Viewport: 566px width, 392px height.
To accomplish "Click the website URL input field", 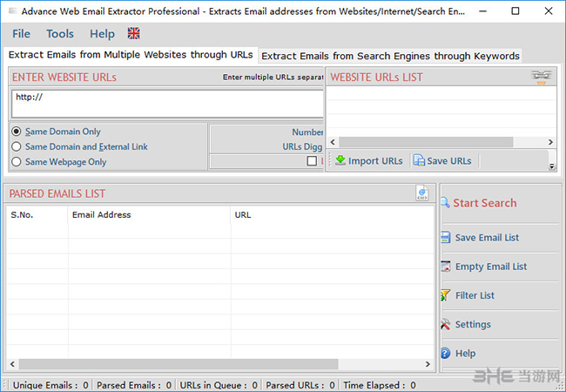I will coord(167,104).
